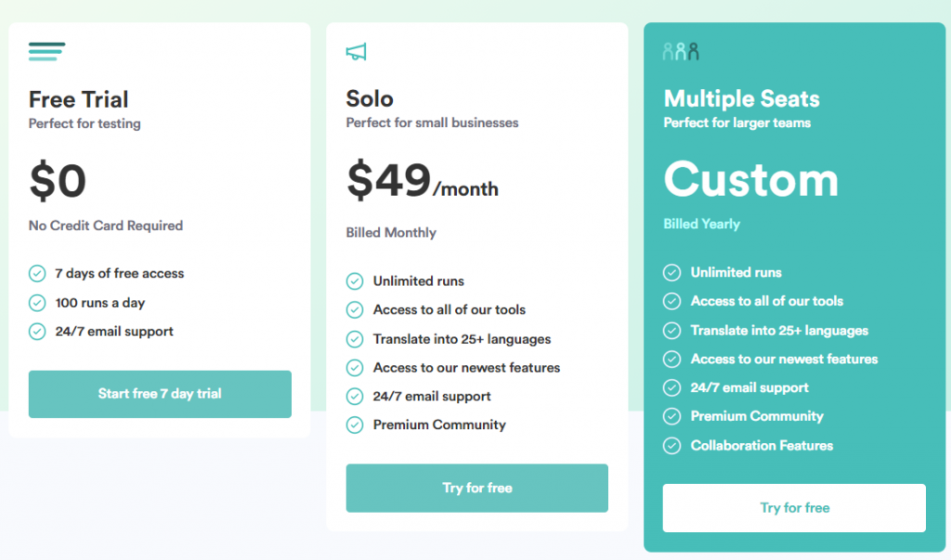Image resolution: width=951 pixels, height=560 pixels.
Task: Click Free Trial 24/7 email support checkmark
Action: [37, 332]
